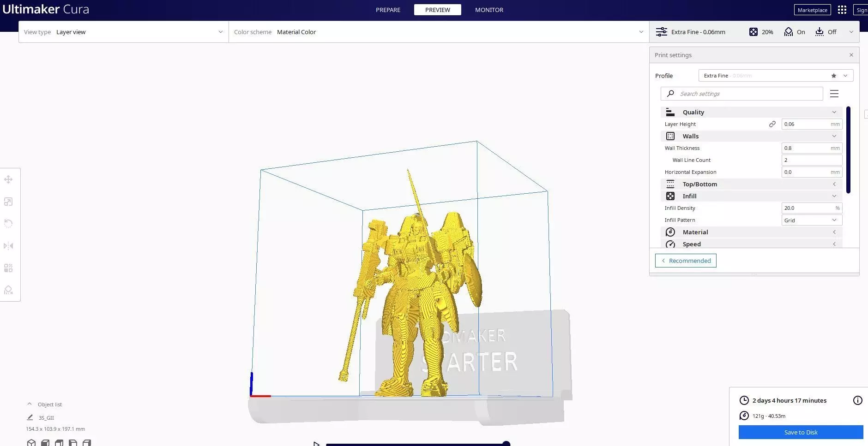Viewport: 868px width, 446px height.
Task: Open the View type dropdown
Action: [x=124, y=32]
